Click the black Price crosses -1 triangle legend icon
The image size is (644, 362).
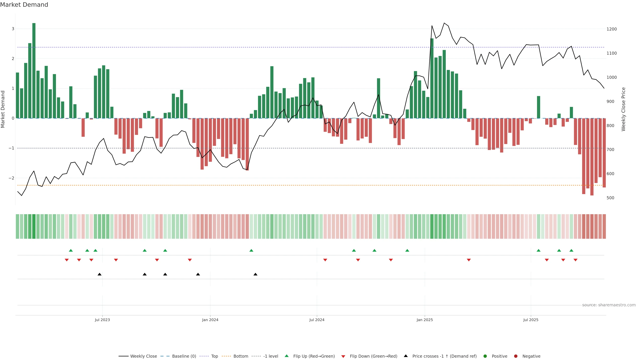[x=406, y=356]
